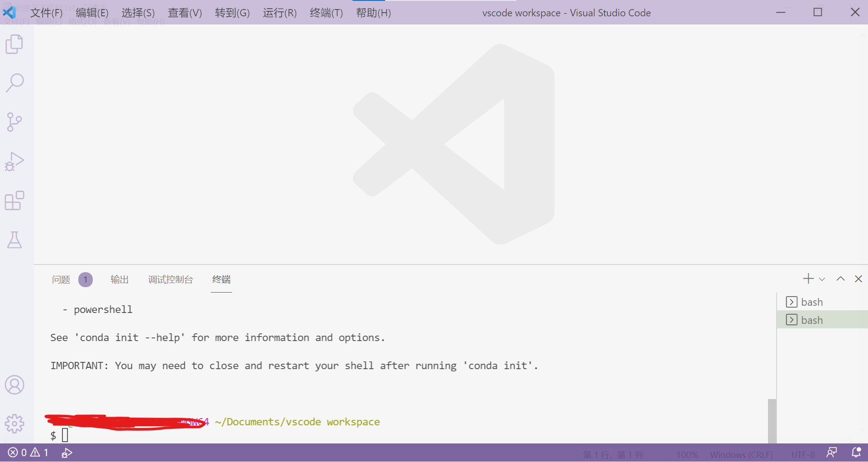Screen dimensions: 868x462
Task: Close the terminal panel
Action: click(x=858, y=279)
